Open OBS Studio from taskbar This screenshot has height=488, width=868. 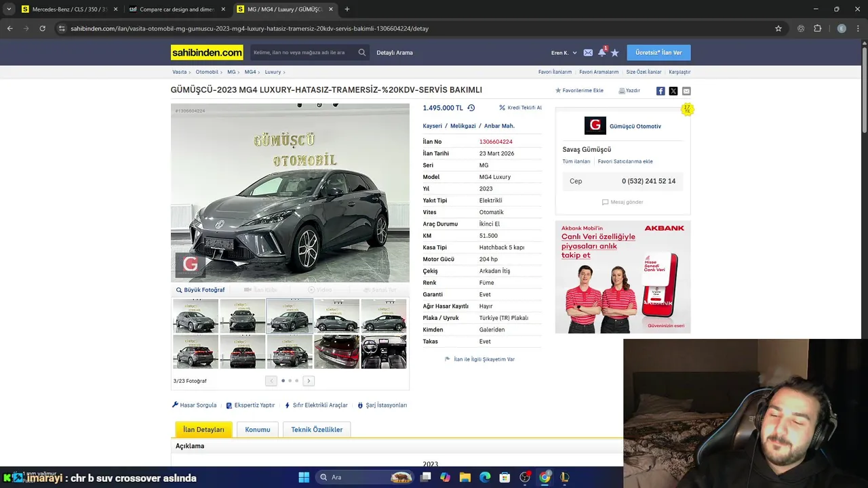click(525, 477)
